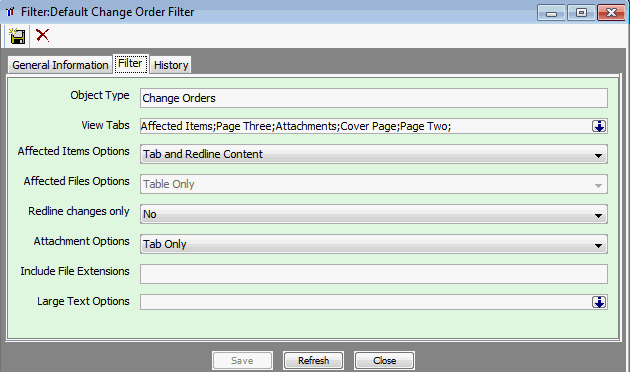Click the Attachment Options label
Screen dimensions: 630x372
tap(82, 241)
